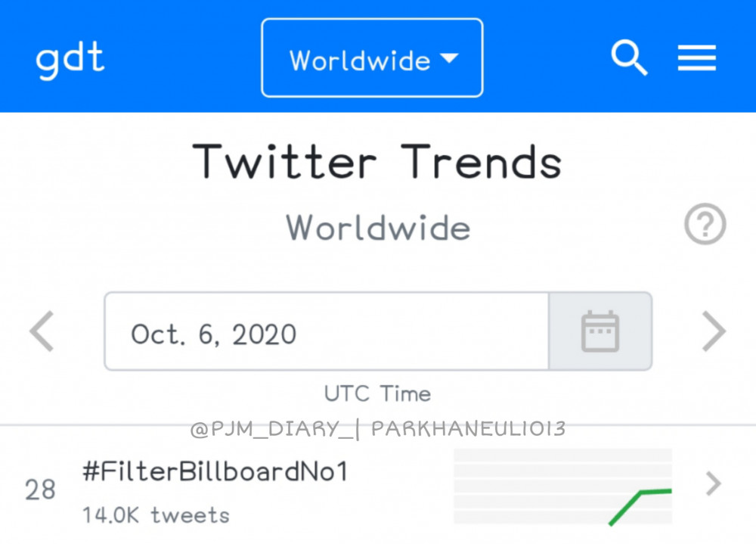Click the PARKHANEUL1013 watermark text

[x=469, y=429]
